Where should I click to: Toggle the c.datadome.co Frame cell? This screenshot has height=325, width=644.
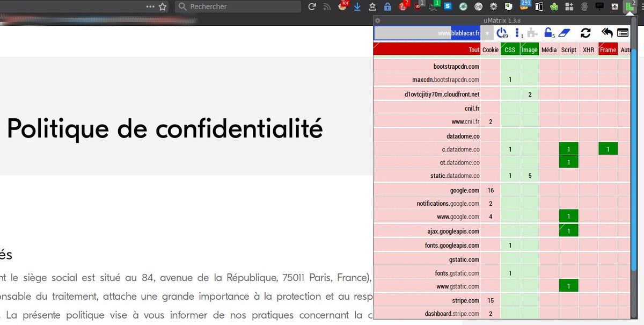[608, 149]
